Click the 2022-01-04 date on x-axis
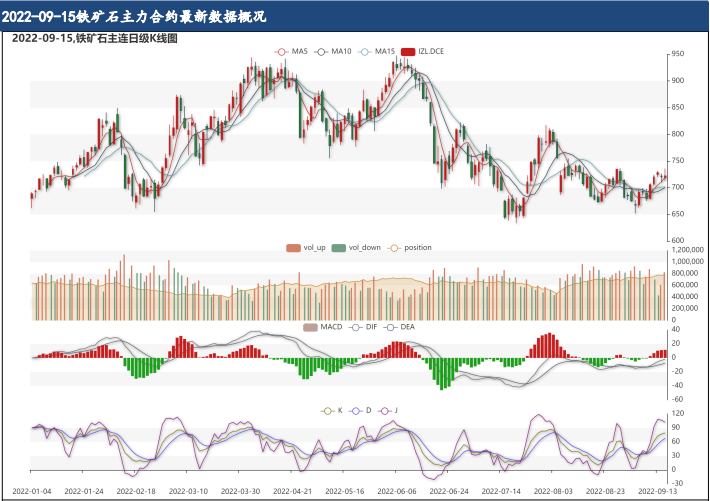 click(31, 492)
